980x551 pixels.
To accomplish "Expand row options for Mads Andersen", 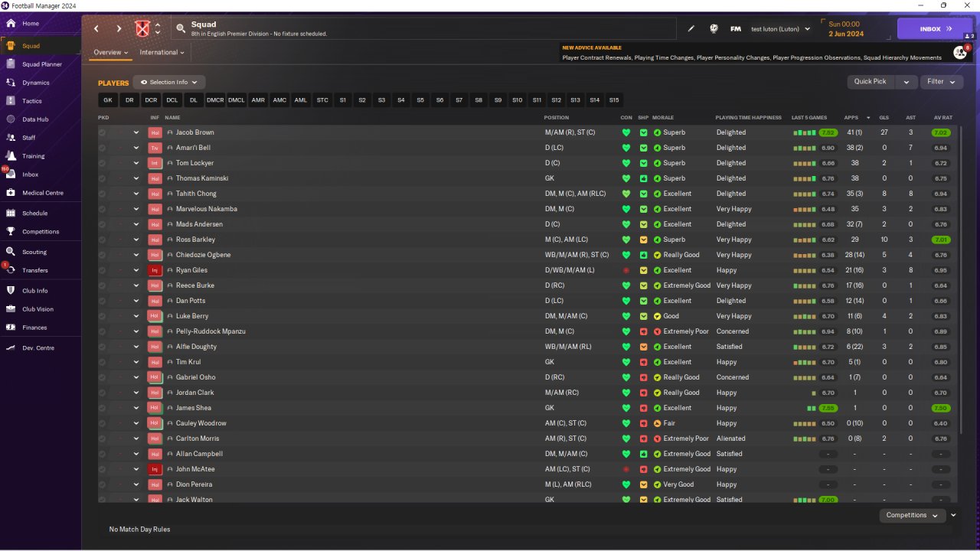I will pyautogui.click(x=136, y=224).
